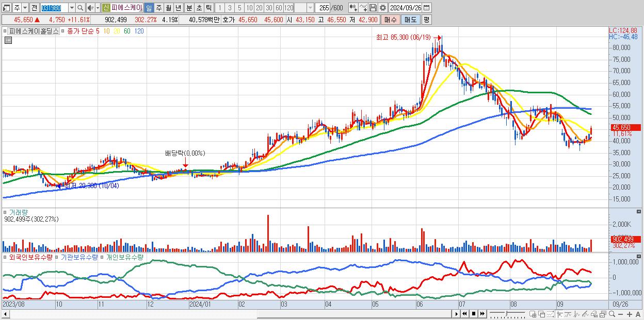Click the chart speed slider handle
This screenshot has width=644, height=320.
(507, 314)
